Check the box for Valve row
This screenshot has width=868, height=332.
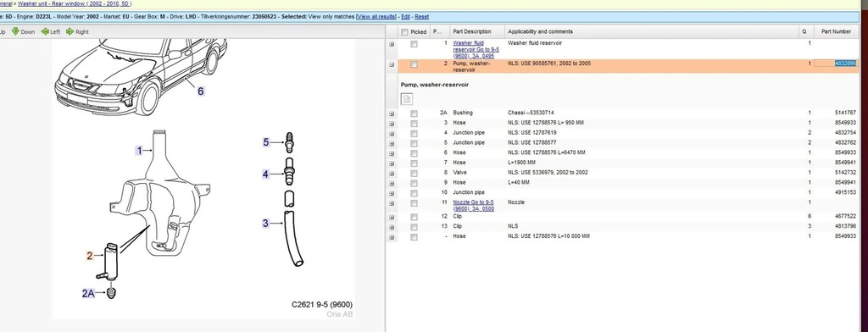(x=414, y=173)
